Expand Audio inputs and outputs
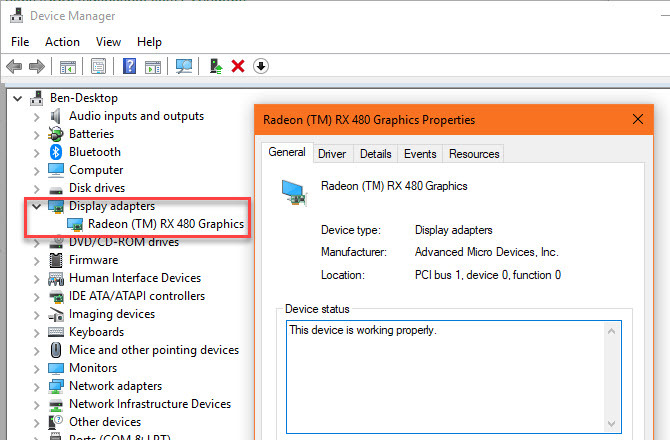670x440 pixels. (x=37, y=117)
